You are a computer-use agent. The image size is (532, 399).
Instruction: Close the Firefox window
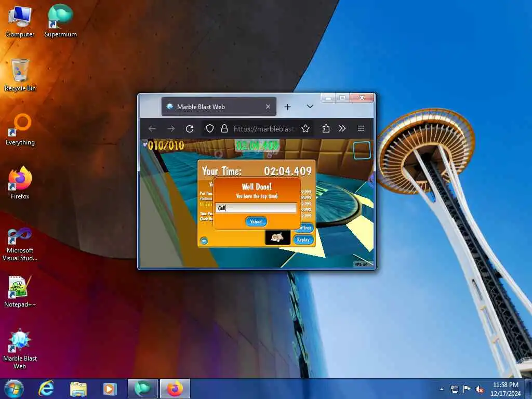click(362, 98)
